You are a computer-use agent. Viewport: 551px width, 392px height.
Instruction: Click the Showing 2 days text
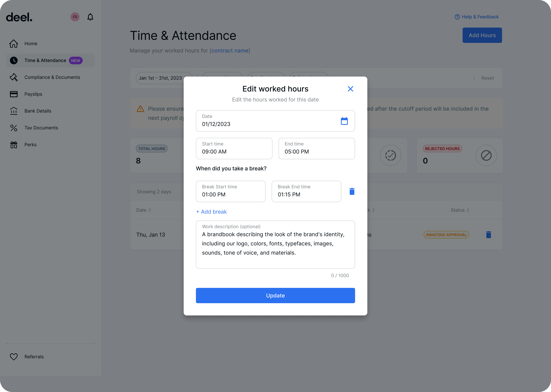point(154,192)
